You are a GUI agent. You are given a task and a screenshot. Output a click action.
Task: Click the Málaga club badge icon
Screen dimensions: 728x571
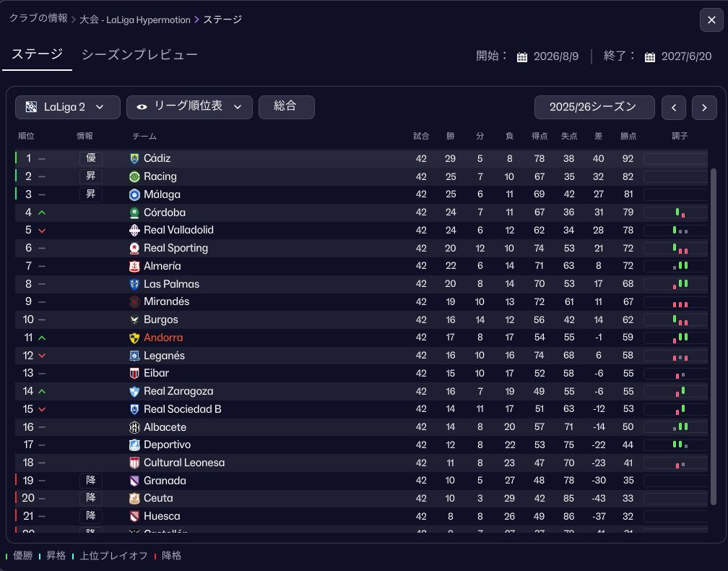(x=134, y=194)
